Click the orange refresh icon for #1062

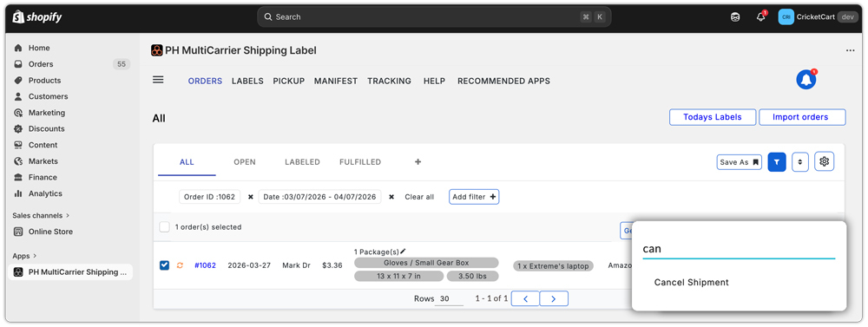180,265
